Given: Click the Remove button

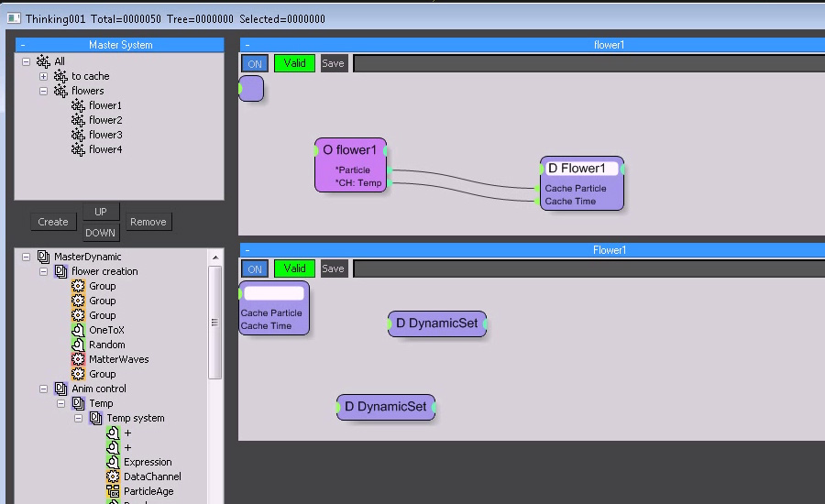Looking at the screenshot, I should pyautogui.click(x=148, y=222).
